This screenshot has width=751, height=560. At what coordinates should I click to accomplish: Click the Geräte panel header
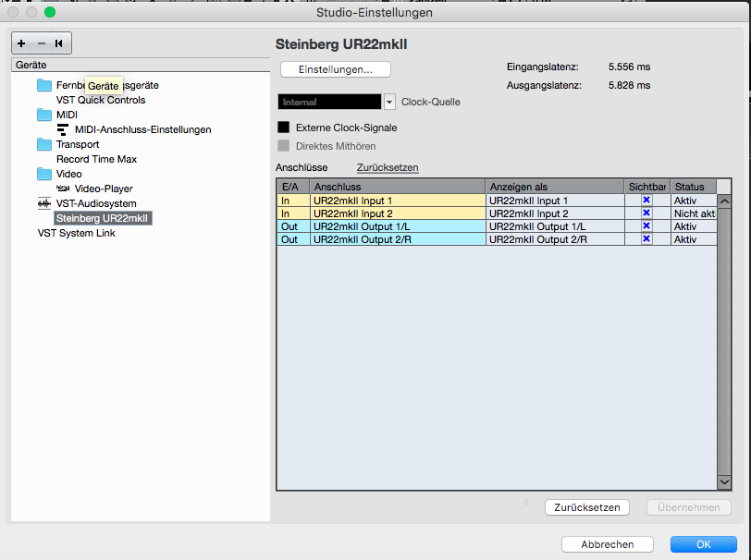point(141,65)
